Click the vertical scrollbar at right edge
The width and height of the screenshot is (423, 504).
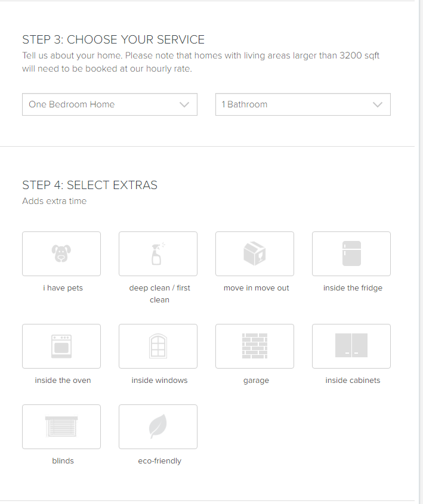pos(421,252)
